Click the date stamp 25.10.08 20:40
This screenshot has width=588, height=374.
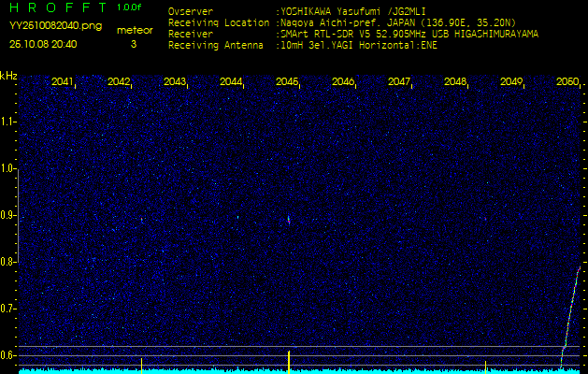(x=43, y=43)
